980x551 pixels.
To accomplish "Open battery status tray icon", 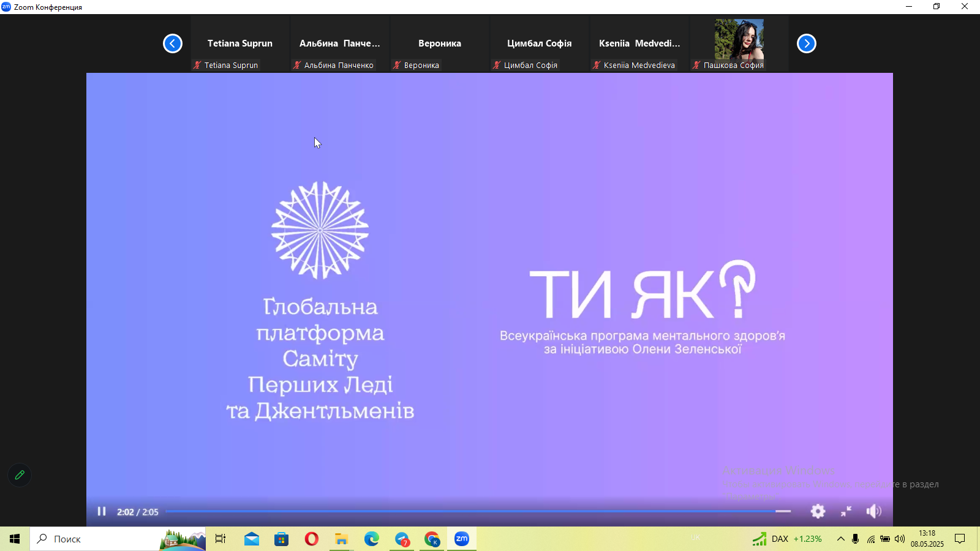I will [x=885, y=539].
